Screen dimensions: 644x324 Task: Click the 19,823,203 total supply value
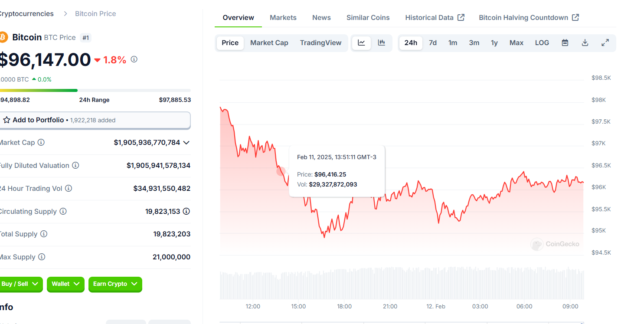pyautogui.click(x=172, y=234)
